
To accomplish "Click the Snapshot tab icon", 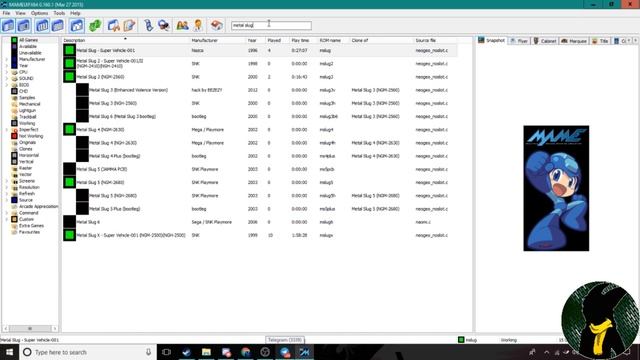I will 481,40.
